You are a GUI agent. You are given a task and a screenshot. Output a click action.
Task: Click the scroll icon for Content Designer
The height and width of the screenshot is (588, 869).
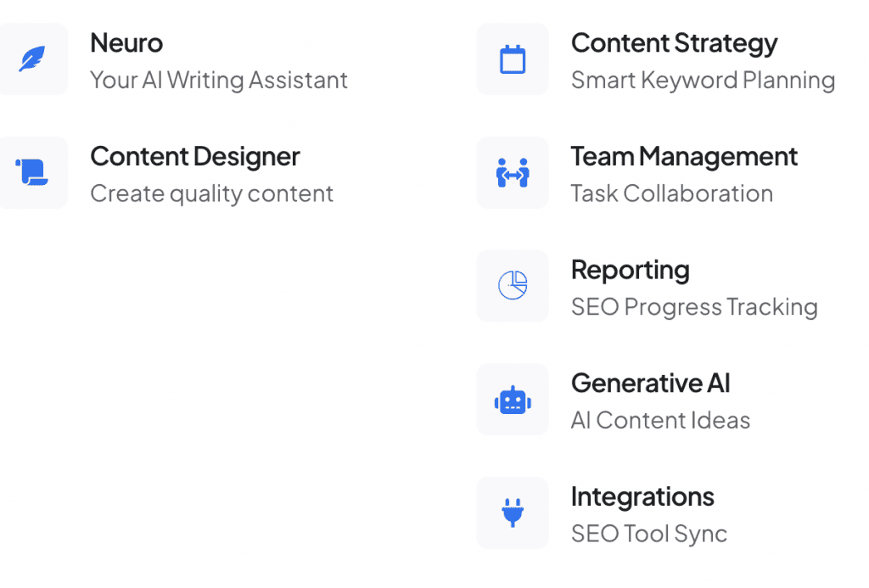pos(32,172)
